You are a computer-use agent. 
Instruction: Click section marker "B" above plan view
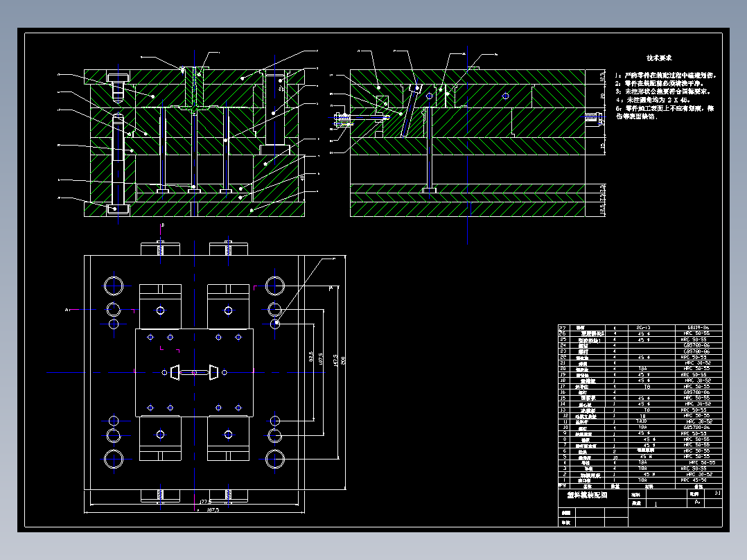click(162, 225)
